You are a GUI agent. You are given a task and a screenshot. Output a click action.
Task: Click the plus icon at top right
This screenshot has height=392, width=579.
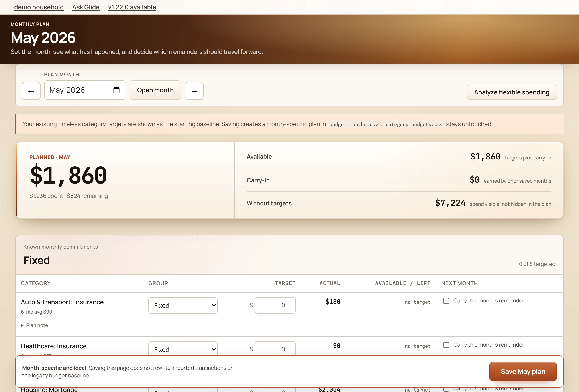click(x=563, y=7)
